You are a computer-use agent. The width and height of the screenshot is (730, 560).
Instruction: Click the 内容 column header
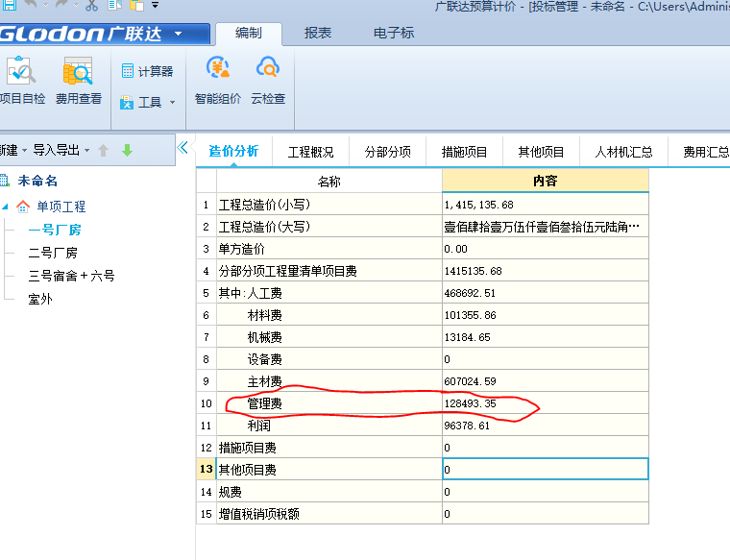(546, 181)
